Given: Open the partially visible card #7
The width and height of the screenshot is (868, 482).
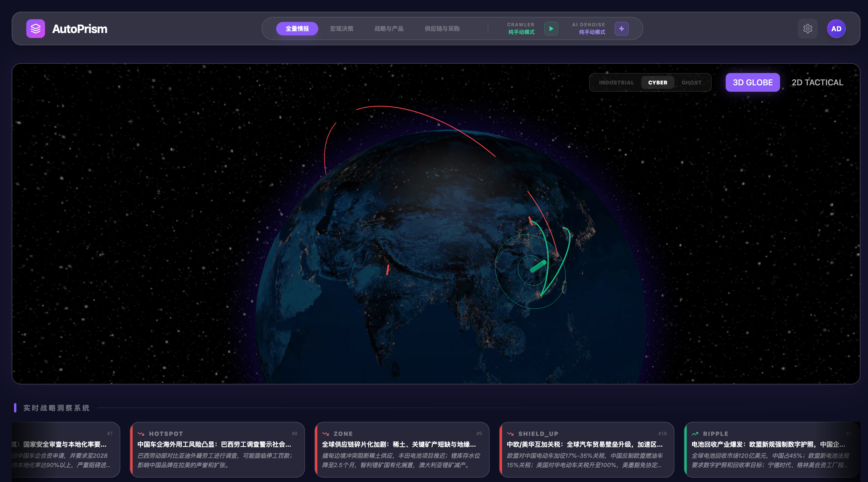Looking at the screenshot, I should point(66,449).
